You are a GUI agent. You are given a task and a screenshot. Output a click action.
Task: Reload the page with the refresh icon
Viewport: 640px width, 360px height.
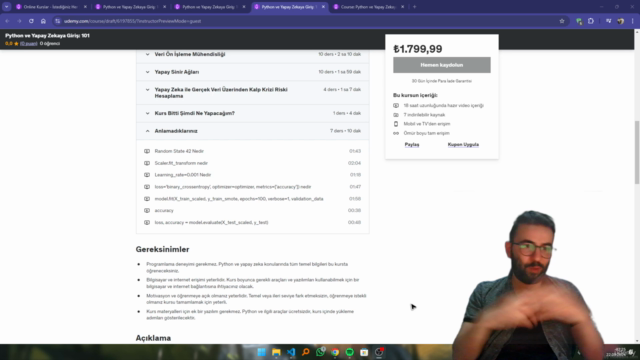(x=31, y=21)
